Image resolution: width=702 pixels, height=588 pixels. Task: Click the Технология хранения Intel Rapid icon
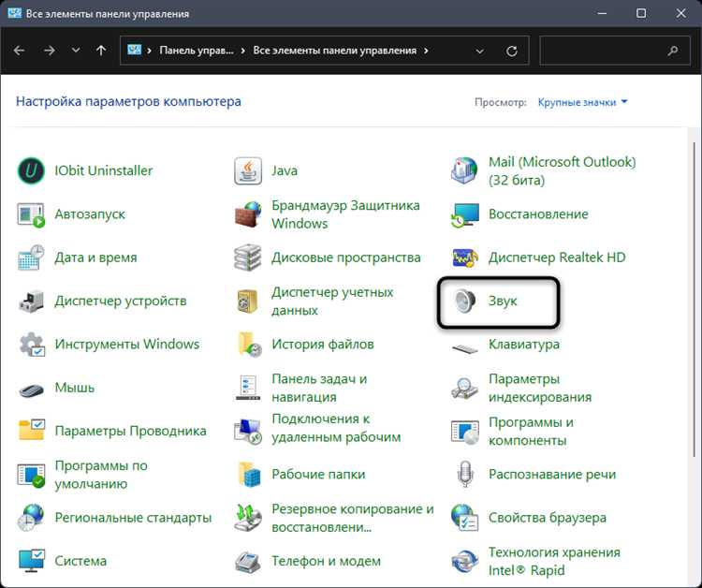[x=464, y=562]
